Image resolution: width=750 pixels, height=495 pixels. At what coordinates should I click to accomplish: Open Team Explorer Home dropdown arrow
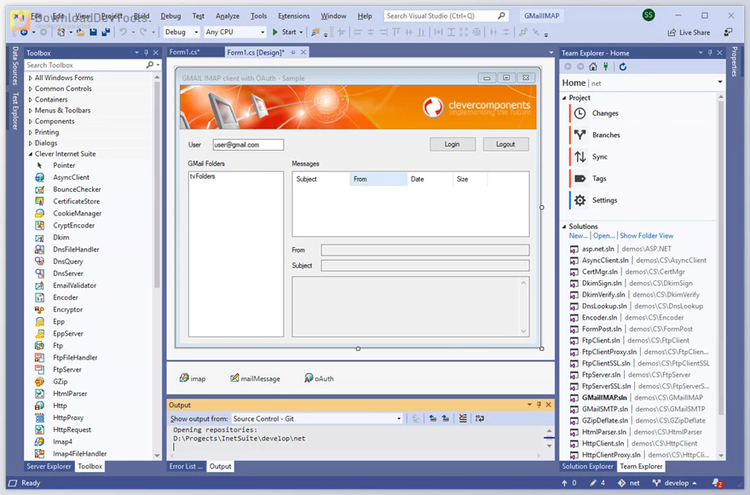coord(720,82)
